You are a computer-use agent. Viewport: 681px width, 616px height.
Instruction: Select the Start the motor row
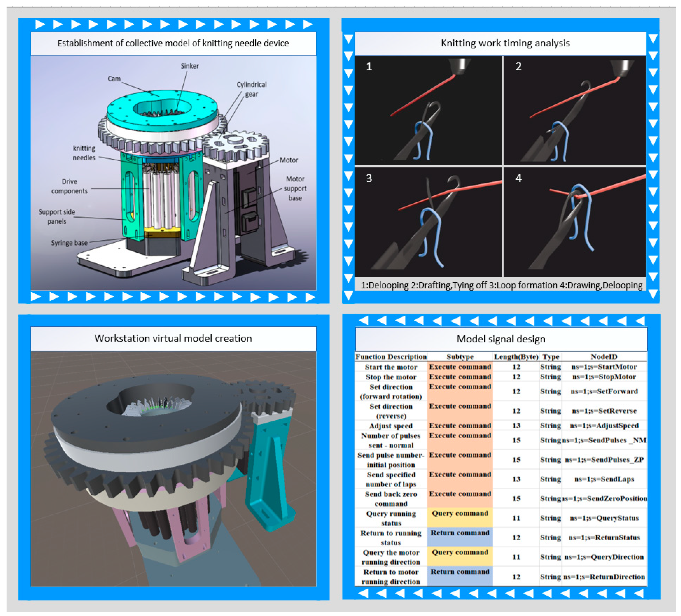[391, 367]
